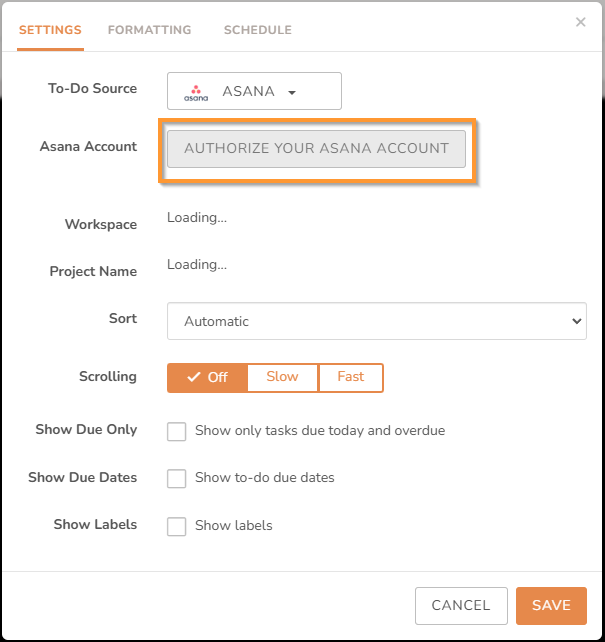This screenshot has width=605, height=642.
Task: Click the Save button
Action: (x=551, y=606)
